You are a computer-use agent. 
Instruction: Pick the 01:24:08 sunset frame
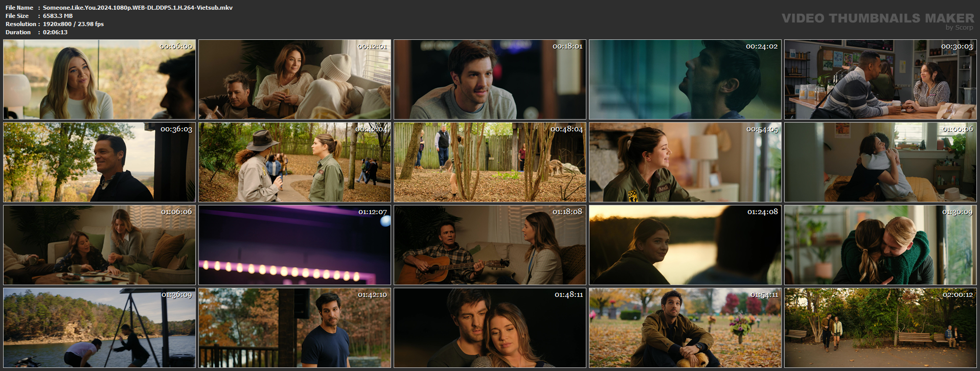[x=685, y=245]
